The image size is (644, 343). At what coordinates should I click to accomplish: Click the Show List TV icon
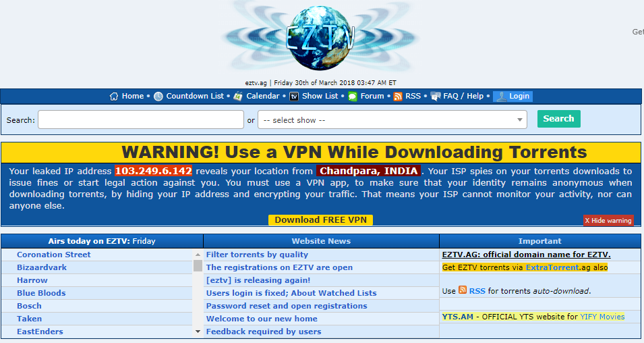pos(294,97)
